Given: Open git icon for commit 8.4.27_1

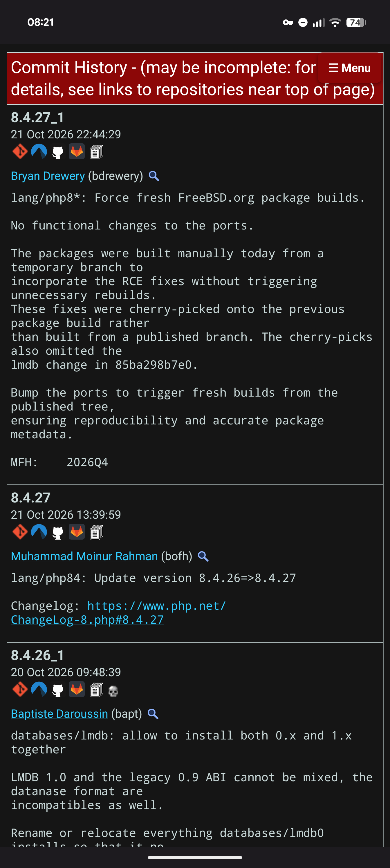Looking at the screenshot, I should click(20, 151).
